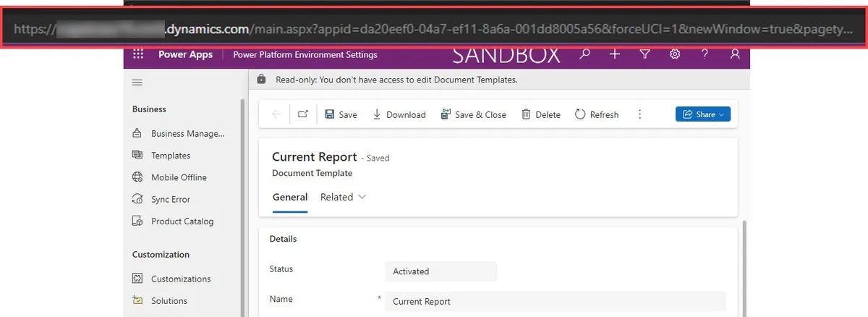The image size is (868, 317).
Task: Open the more commands overflow menu
Action: tap(639, 114)
